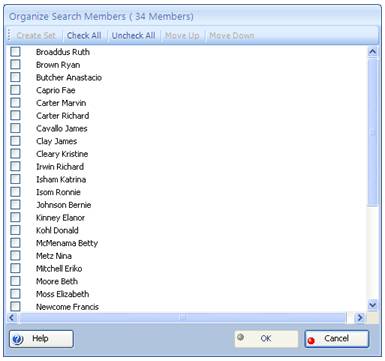Click Check All in the toolbar
385x361 pixels.
click(x=84, y=35)
